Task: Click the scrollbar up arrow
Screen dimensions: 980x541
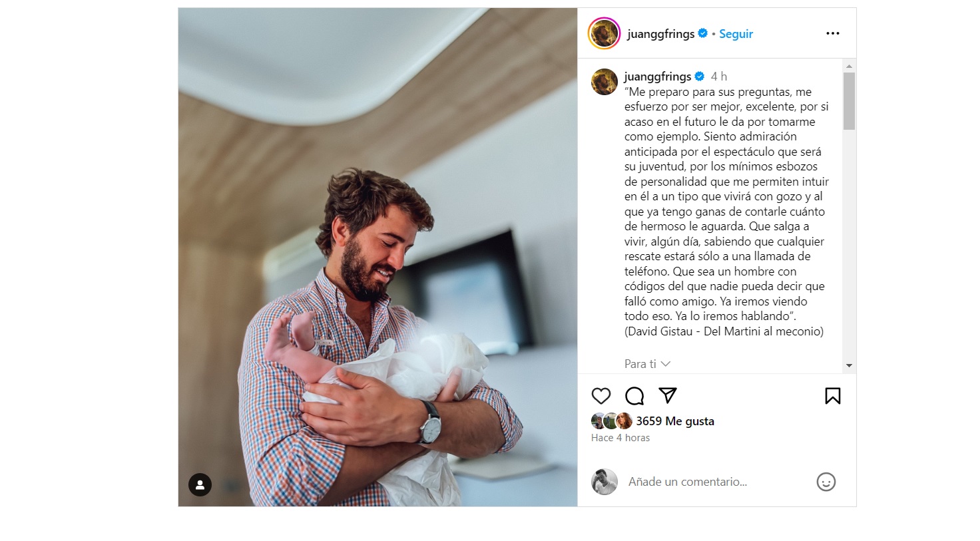Action: 849,66
